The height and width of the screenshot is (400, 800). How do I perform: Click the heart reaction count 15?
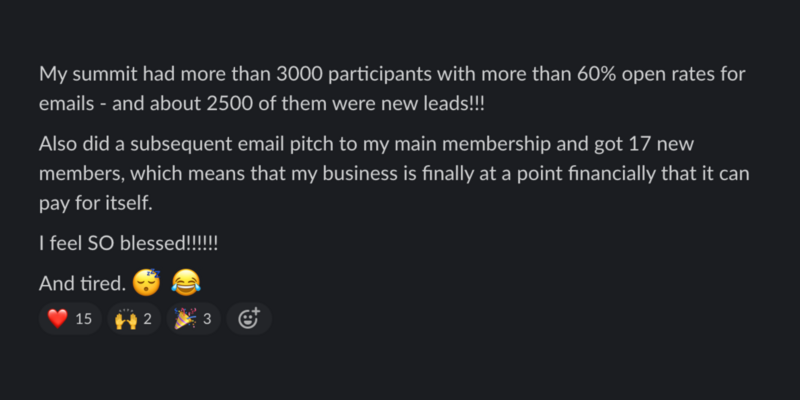pos(84,319)
